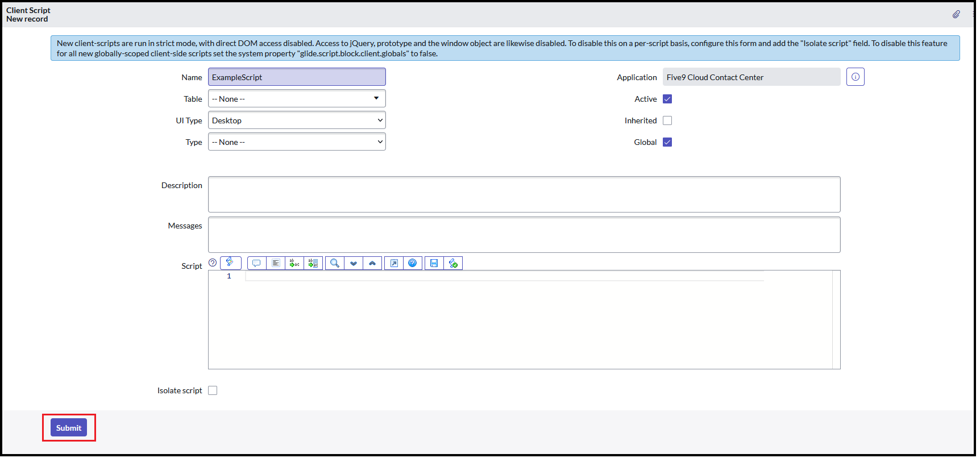Click the Script editor vertical scrollbar
Screen dimensions: 980x462
(x=836, y=320)
